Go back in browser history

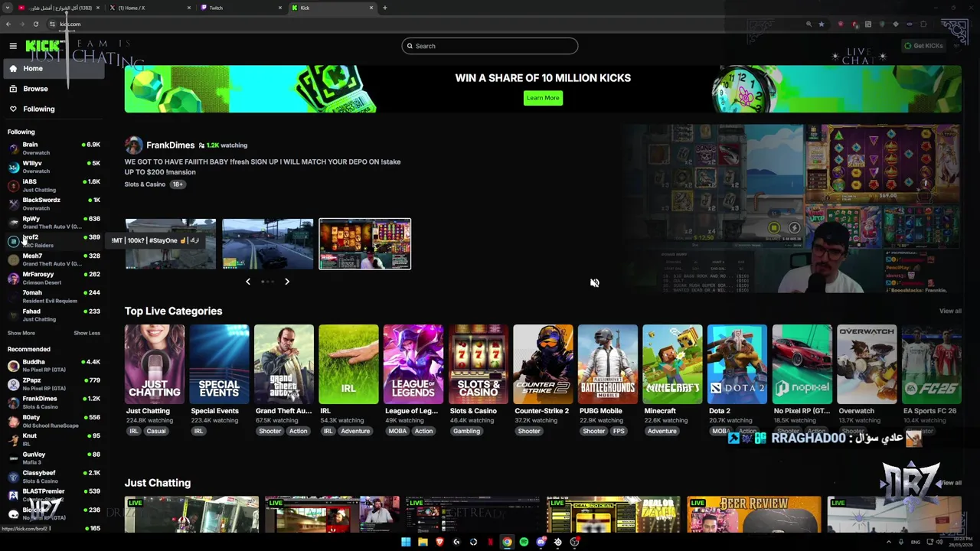(x=8, y=24)
